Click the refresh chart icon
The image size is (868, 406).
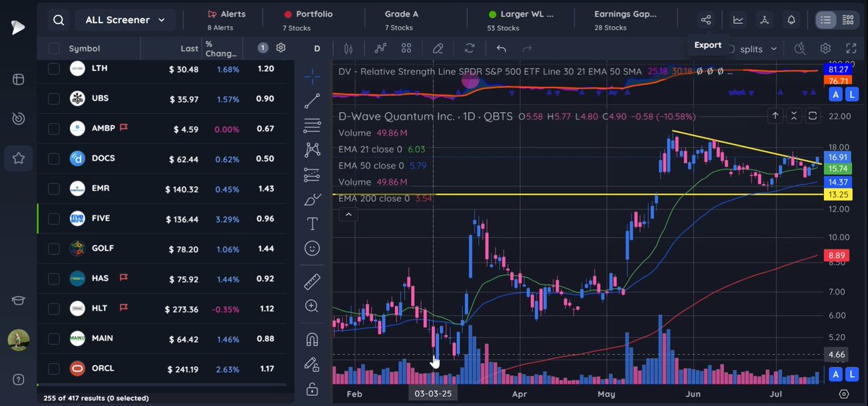(469, 48)
